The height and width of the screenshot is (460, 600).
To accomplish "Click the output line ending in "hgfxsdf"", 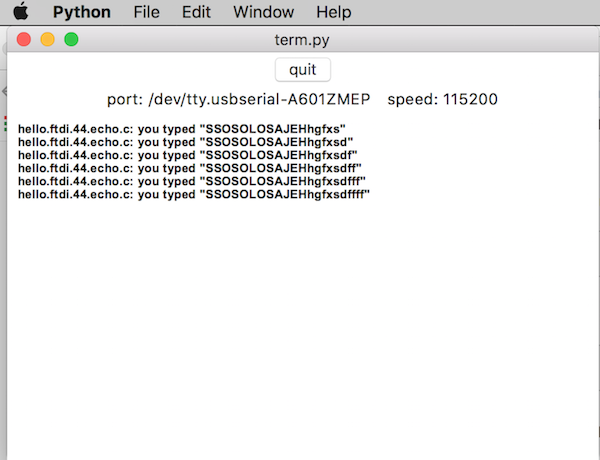I will (188, 155).
